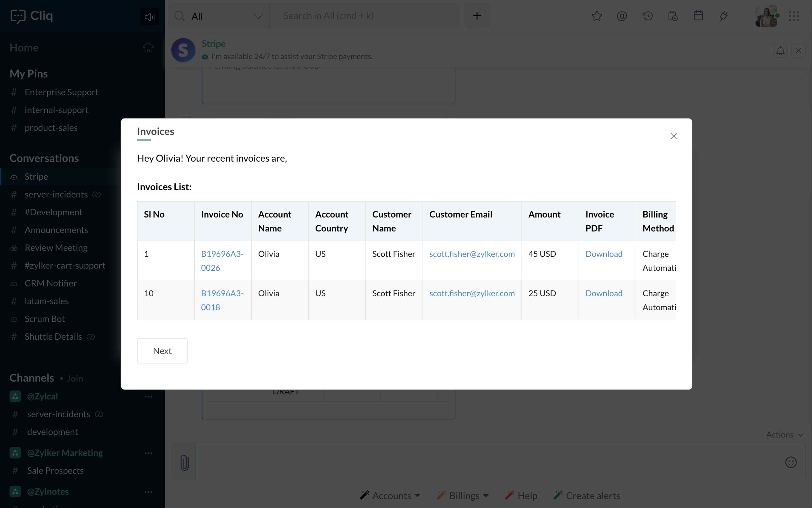The width and height of the screenshot is (812, 508).
Task: Click the speaker mute icon in sidebar header
Action: [x=149, y=17]
